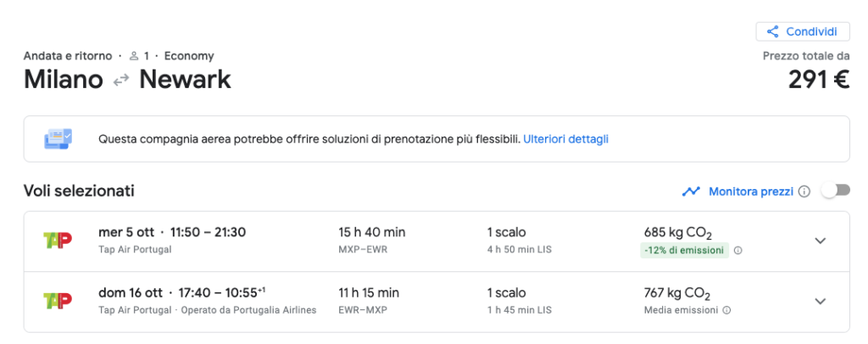Click the -12% di emissioni green badge
868x344 pixels.
(x=684, y=250)
